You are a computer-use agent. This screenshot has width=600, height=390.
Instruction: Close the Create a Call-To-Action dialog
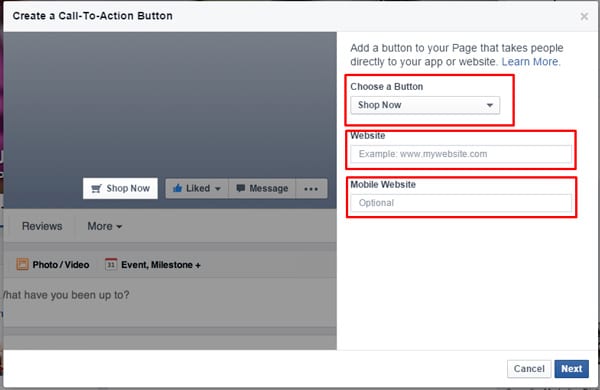point(584,16)
